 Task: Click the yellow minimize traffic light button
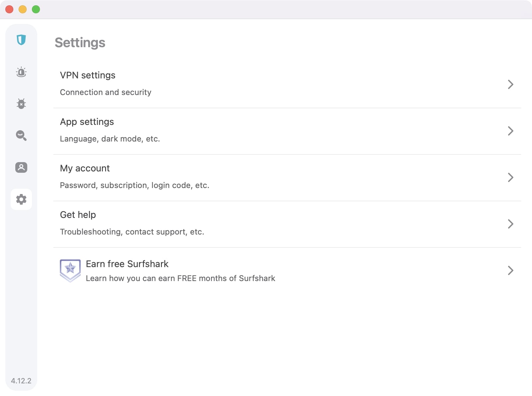[22, 10]
